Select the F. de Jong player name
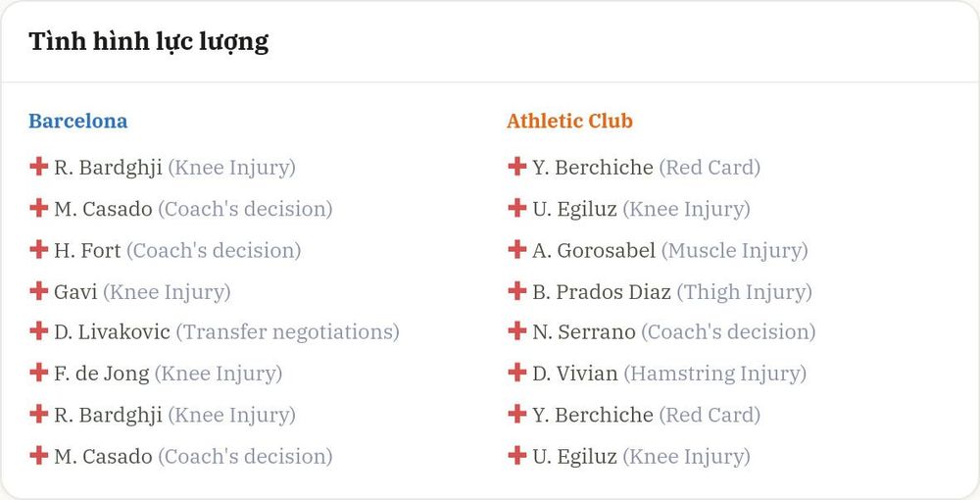The width and height of the screenshot is (980, 500). pyautogui.click(x=102, y=374)
